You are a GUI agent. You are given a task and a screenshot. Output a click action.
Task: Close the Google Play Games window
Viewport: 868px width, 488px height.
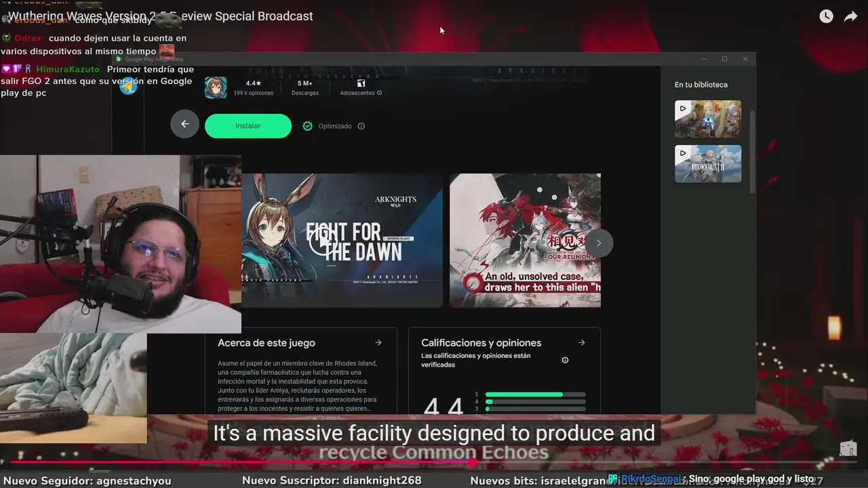tap(745, 59)
